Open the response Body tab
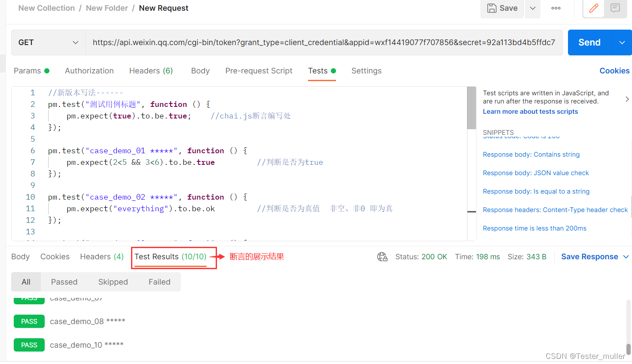 pyautogui.click(x=20, y=257)
